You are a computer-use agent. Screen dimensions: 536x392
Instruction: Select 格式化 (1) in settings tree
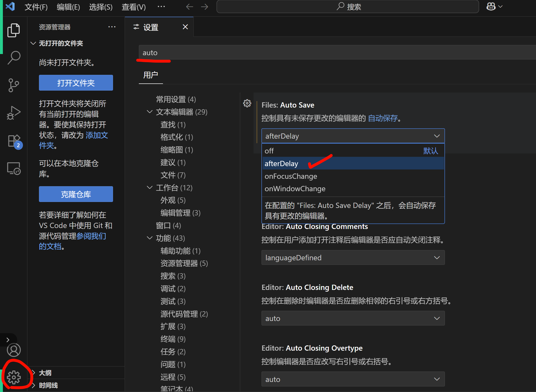point(177,137)
